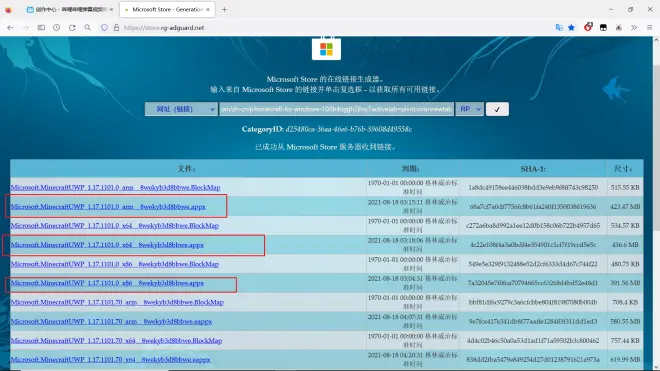Image resolution: width=660 pixels, height=371 pixels.
Task: Open the tracking protection shield
Action: click(104, 27)
